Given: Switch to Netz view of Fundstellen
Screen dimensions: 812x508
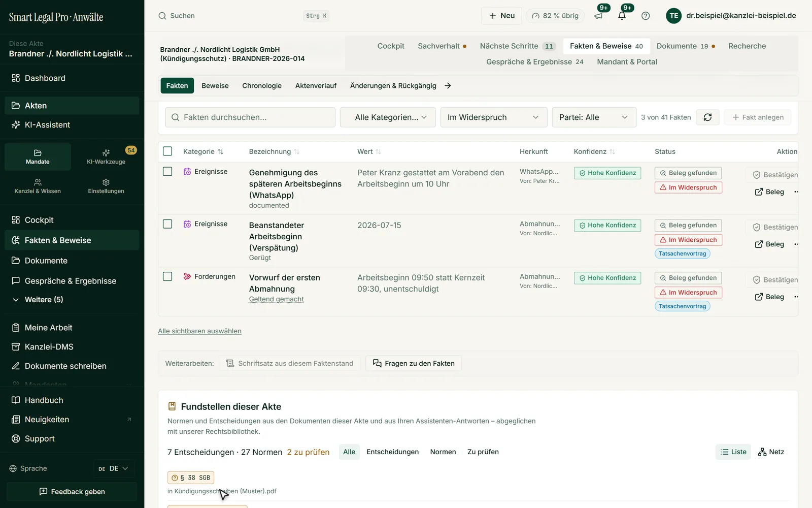Looking at the screenshot, I should 771,452.
